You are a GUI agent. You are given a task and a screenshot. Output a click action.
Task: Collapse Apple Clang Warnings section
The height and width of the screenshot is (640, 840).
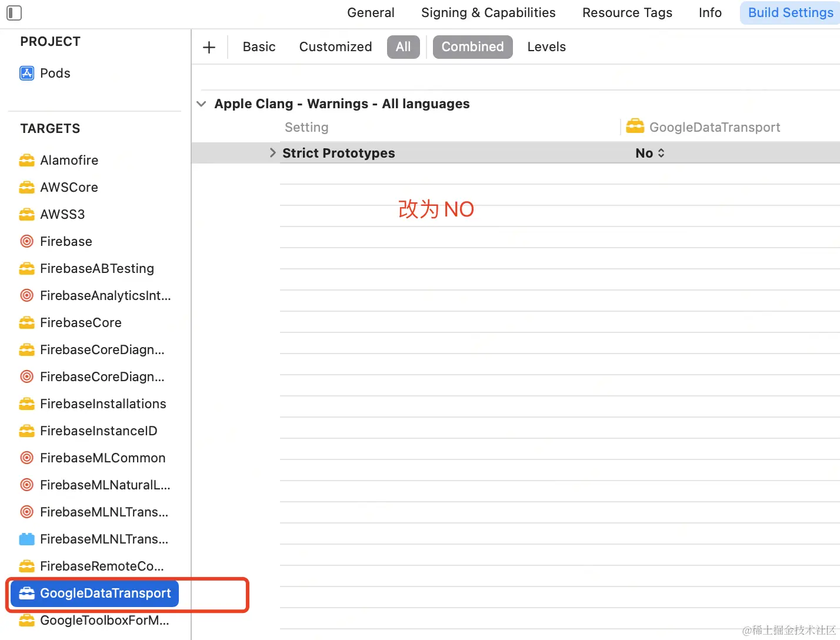coord(201,104)
